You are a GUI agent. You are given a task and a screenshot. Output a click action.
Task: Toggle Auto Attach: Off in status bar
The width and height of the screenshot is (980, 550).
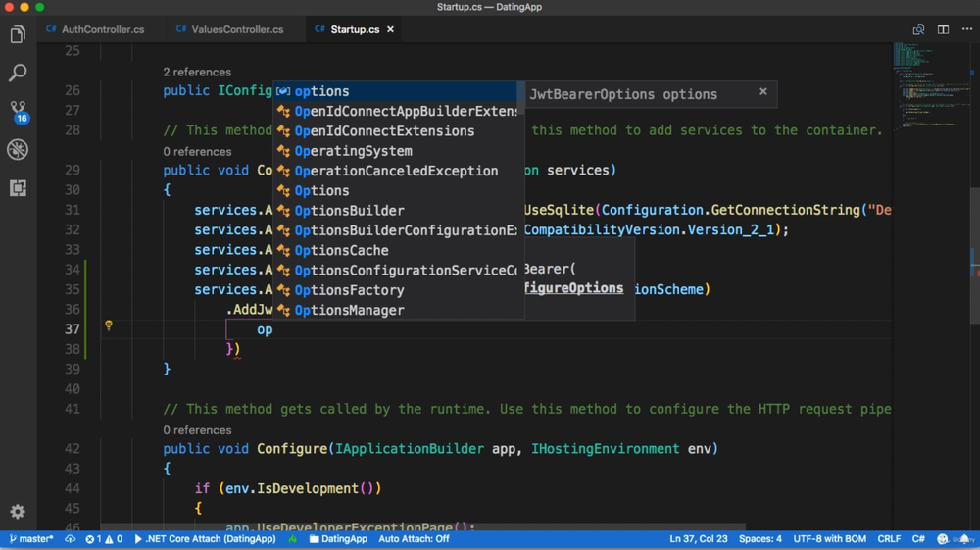414,539
